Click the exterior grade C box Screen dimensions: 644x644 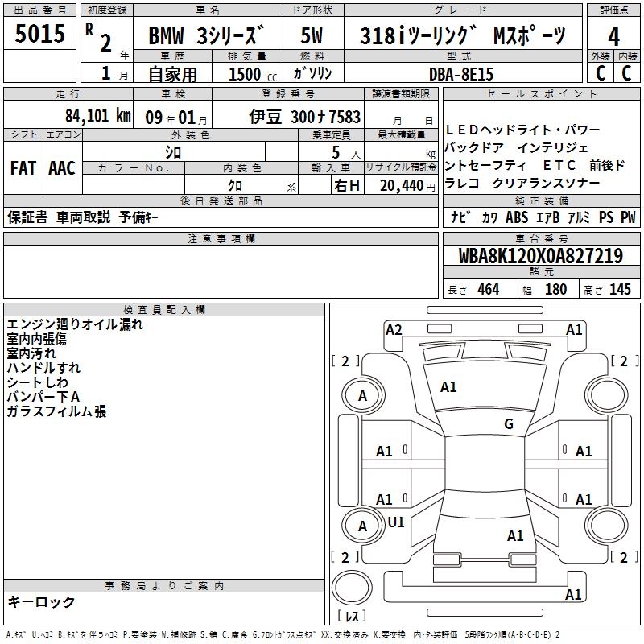pos(600,72)
